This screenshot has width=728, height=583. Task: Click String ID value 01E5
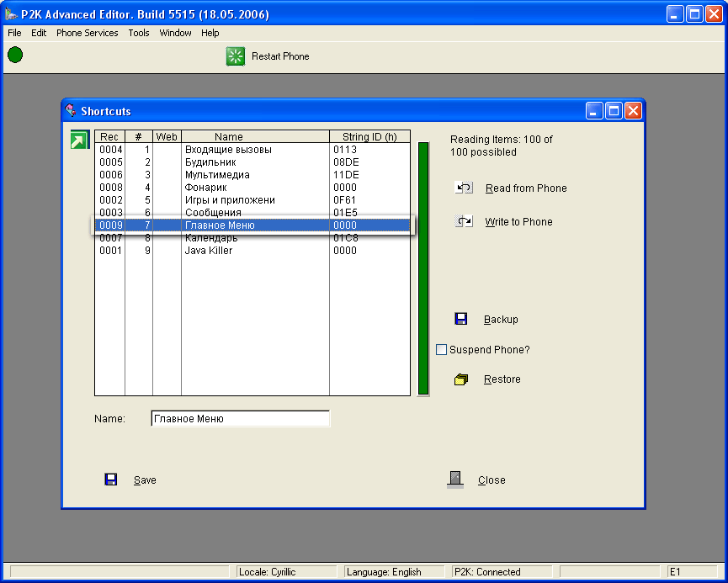click(x=345, y=212)
